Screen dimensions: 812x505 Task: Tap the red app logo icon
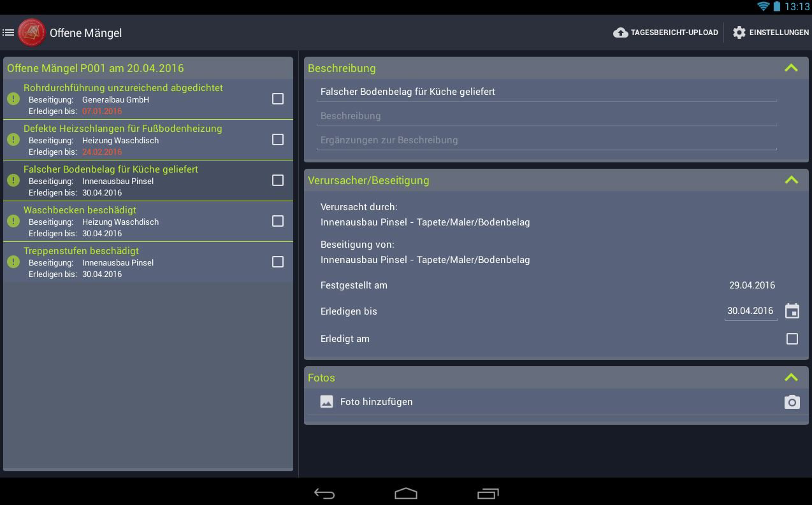pos(32,32)
